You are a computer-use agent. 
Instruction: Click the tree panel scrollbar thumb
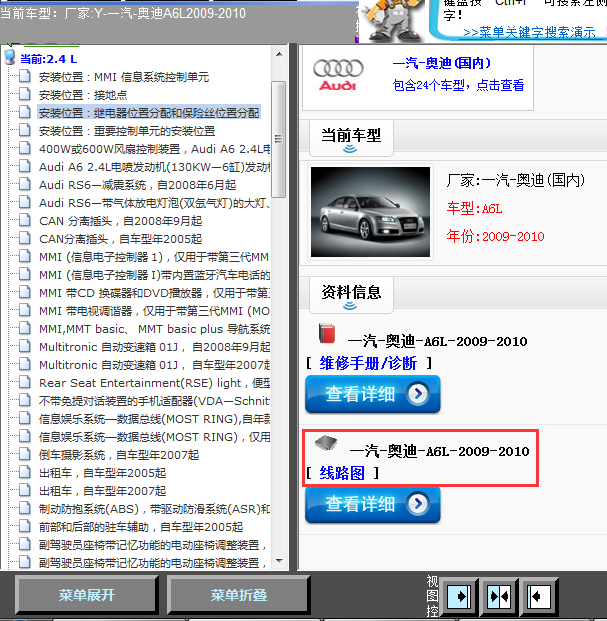point(279,139)
